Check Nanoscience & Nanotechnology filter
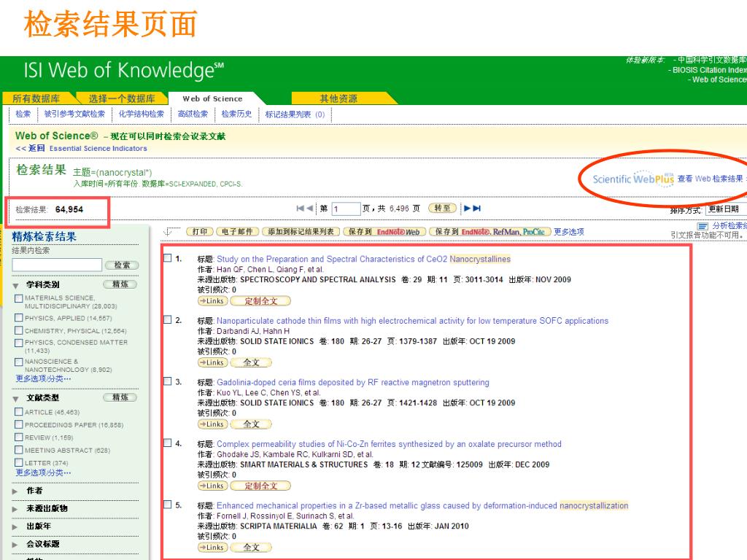Image resolution: width=747 pixels, height=560 pixels. pyautogui.click(x=18, y=362)
